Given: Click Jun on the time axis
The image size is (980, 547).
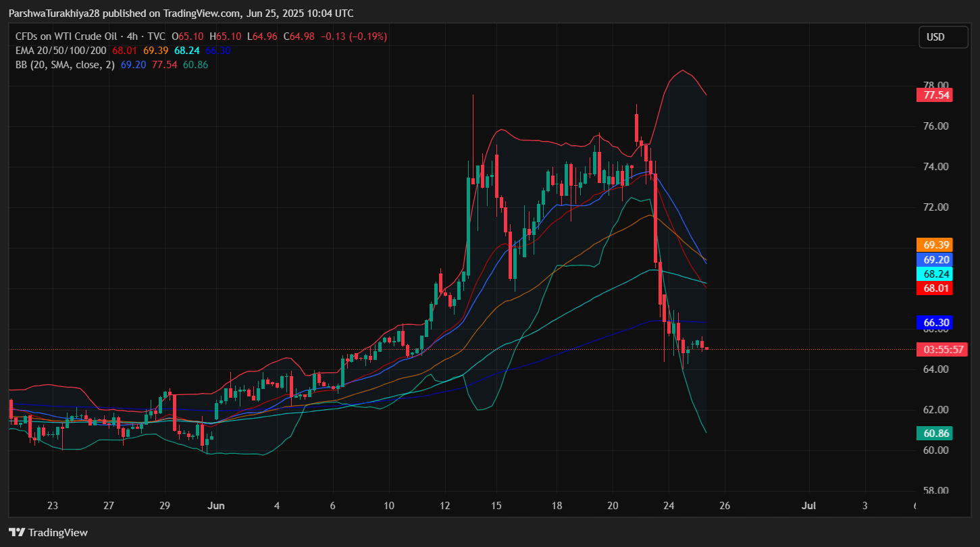Looking at the screenshot, I should [x=216, y=505].
